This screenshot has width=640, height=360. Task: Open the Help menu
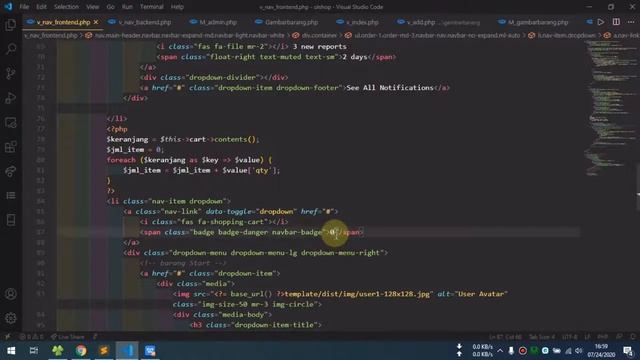177,7
